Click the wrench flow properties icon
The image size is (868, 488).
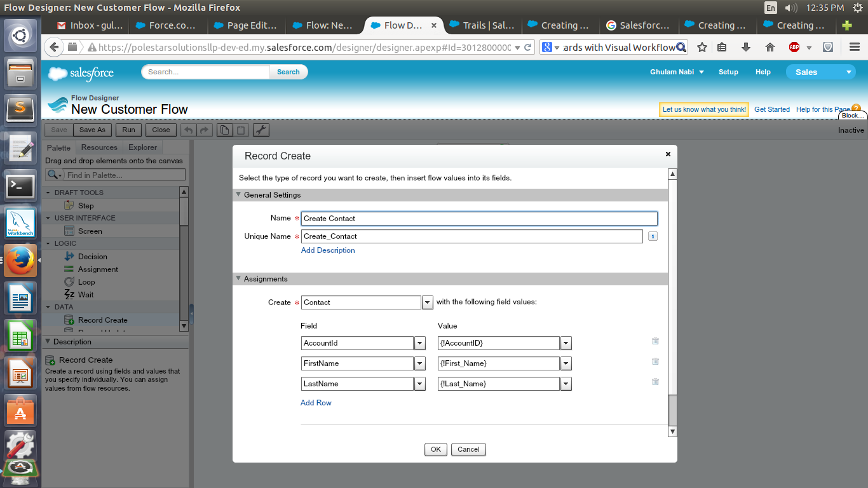tap(261, 130)
